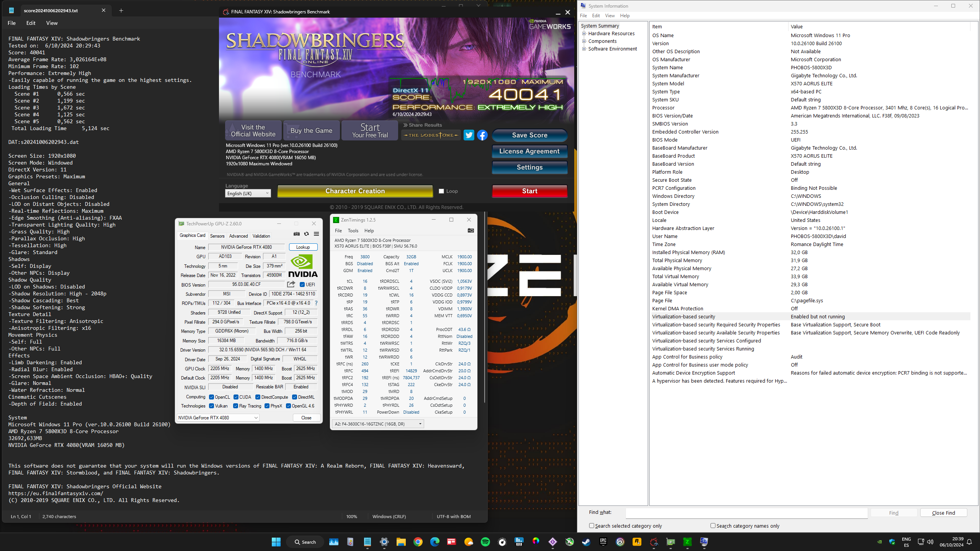This screenshot has width=980, height=551.
Task: Open Windows Start menu
Action: click(276, 542)
